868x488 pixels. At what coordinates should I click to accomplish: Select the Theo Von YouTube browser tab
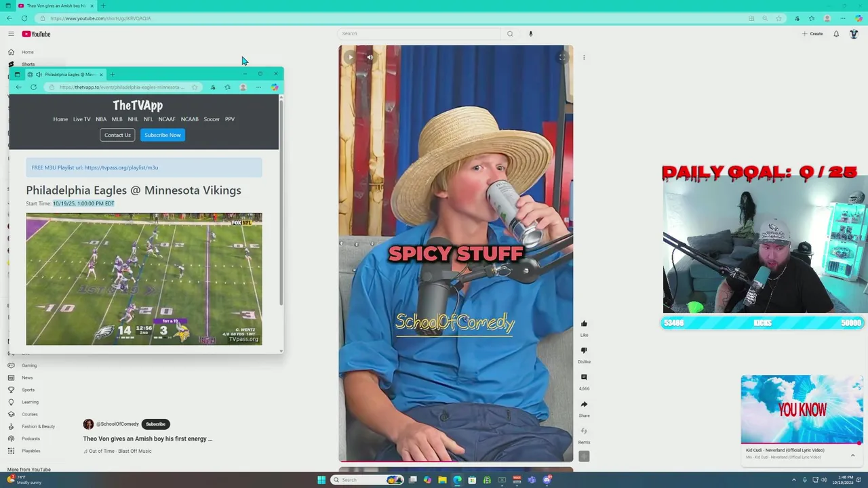[56, 5]
